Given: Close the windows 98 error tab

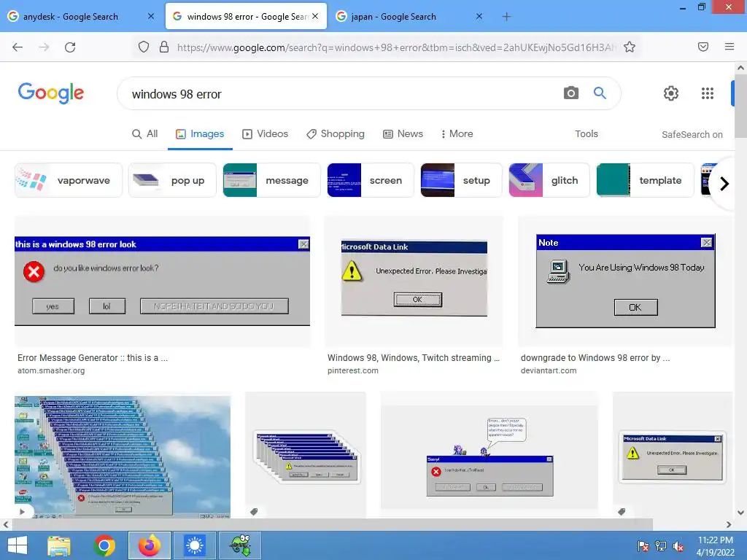Looking at the screenshot, I should coord(315,16).
